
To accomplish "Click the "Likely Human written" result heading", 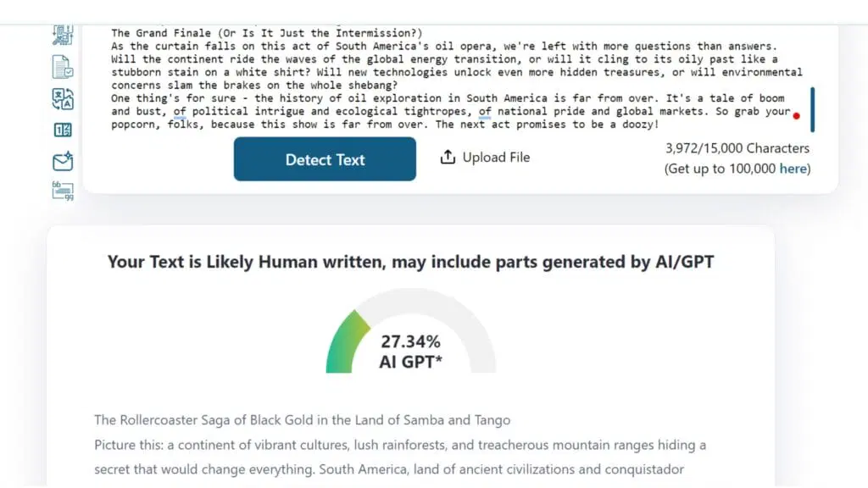I will point(410,262).
